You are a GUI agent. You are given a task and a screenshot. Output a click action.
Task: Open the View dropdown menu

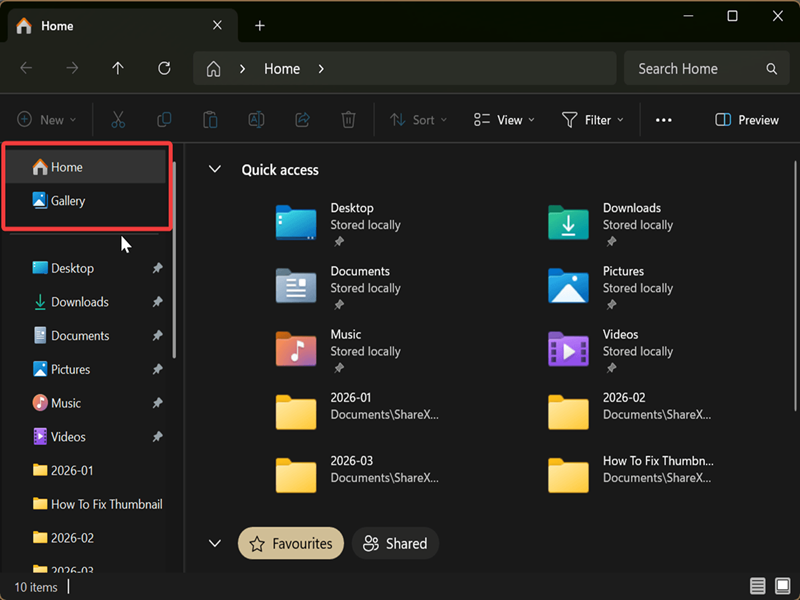tap(504, 120)
